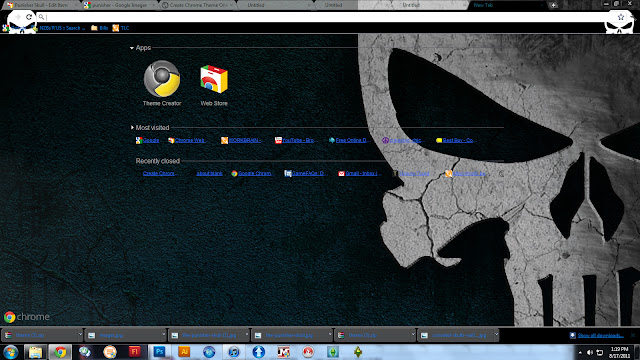Image resolution: width=640 pixels, height=360 pixels.
Task: Switch to PunisherSkull Edit Item tab
Action: click(41, 5)
